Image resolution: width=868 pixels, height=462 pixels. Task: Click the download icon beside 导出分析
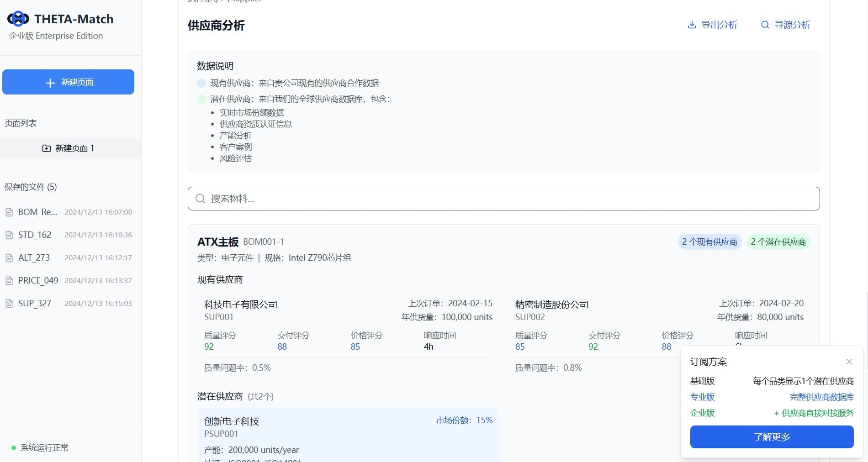coord(691,25)
